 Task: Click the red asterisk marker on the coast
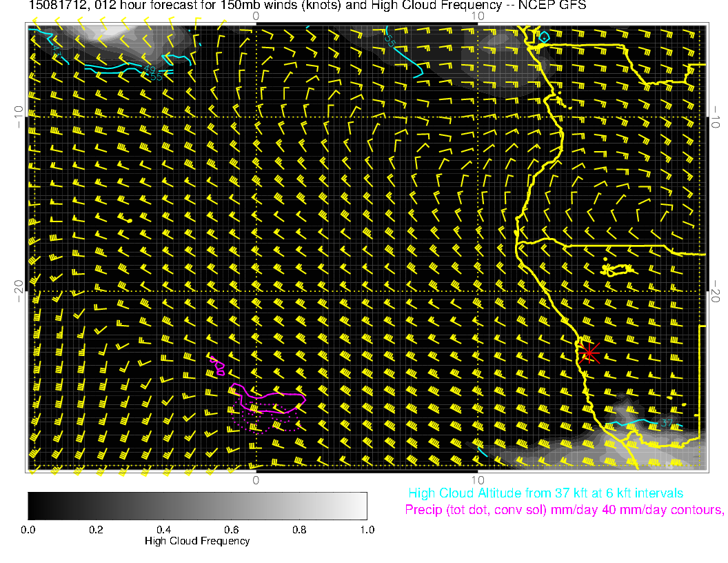coord(589,352)
